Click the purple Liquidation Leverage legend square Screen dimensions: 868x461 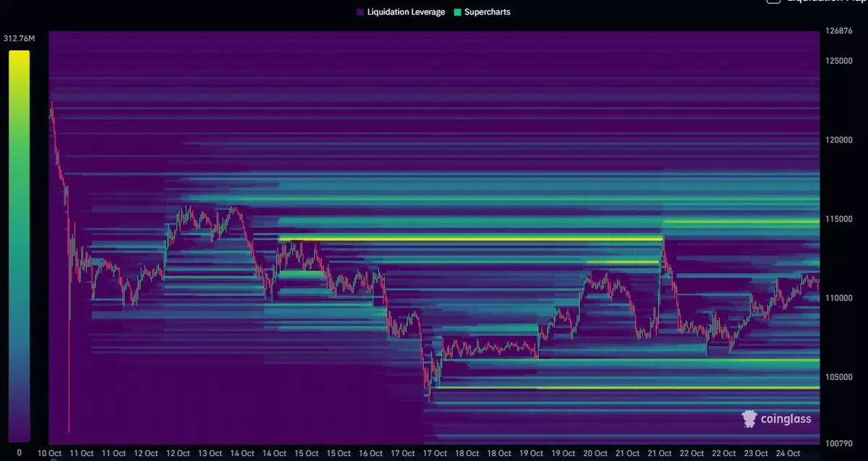[x=360, y=12]
